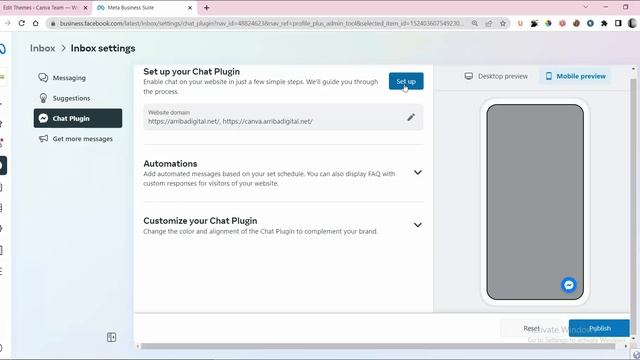Click the multicolor circle extension icon
Screen dimensions: 640x360
[x=548, y=23]
